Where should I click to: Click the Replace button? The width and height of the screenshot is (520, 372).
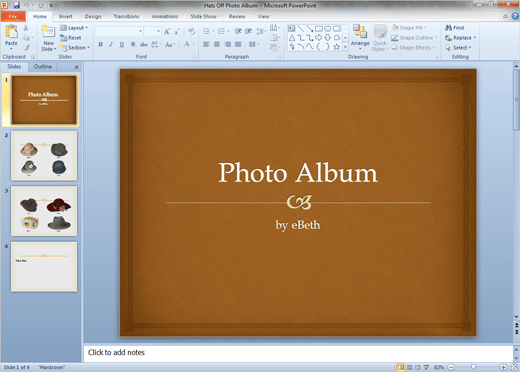460,38
